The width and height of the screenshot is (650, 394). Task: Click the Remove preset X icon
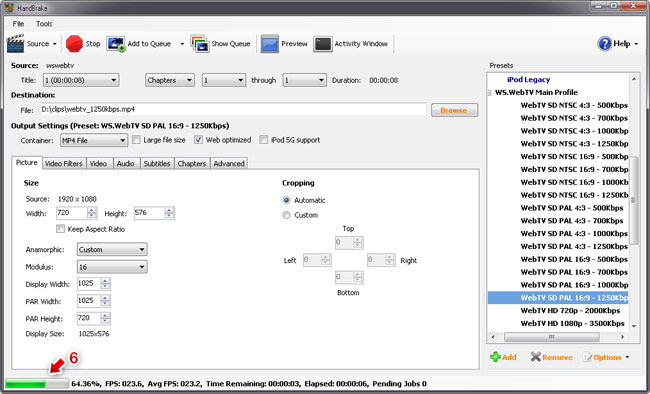pos(536,357)
